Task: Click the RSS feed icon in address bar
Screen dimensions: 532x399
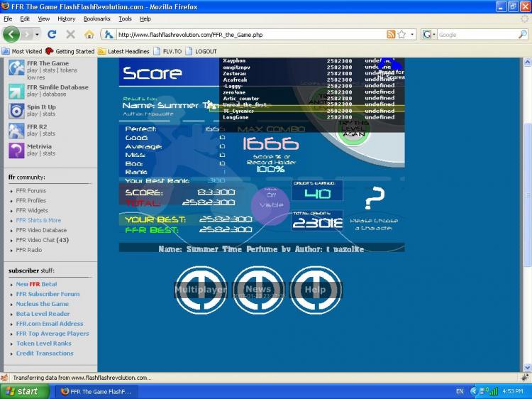Action: [x=391, y=34]
